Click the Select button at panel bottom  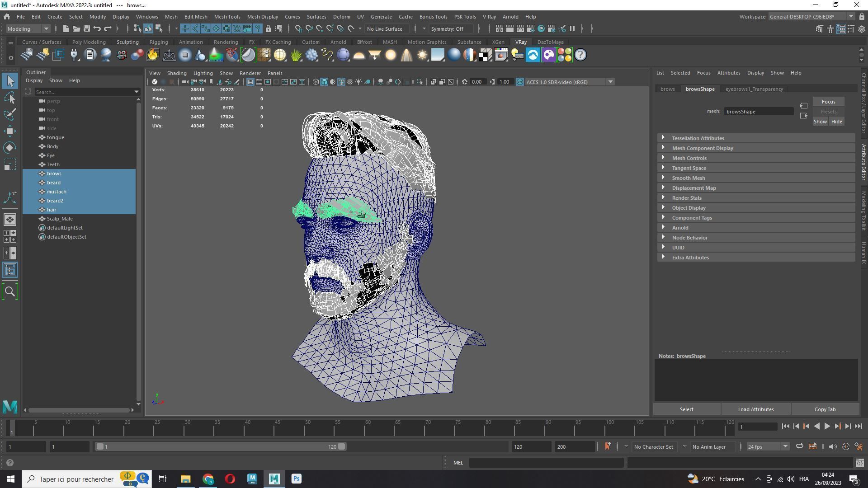[686, 409]
